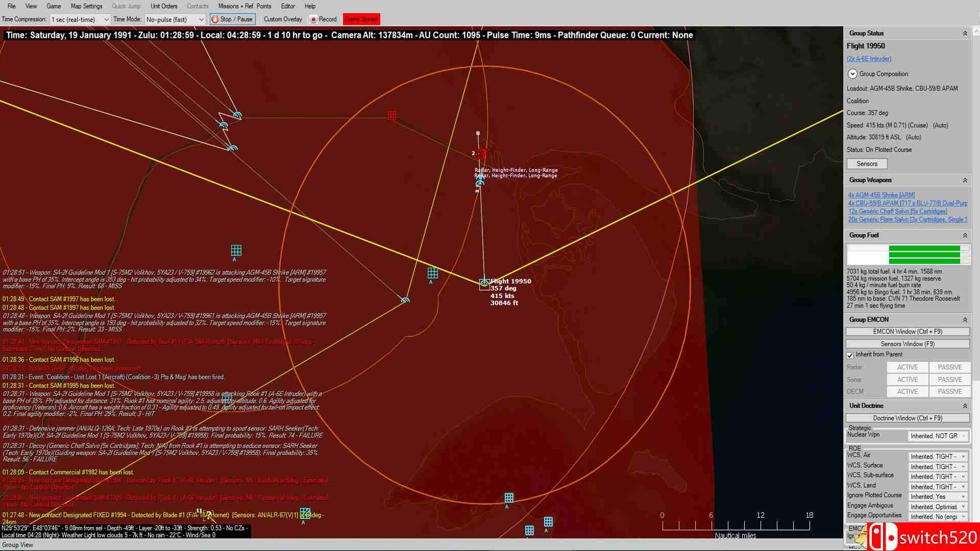980x551 pixels.
Task: Select the Flight 19950 aircraft icon on the map
Action: (484, 283)
